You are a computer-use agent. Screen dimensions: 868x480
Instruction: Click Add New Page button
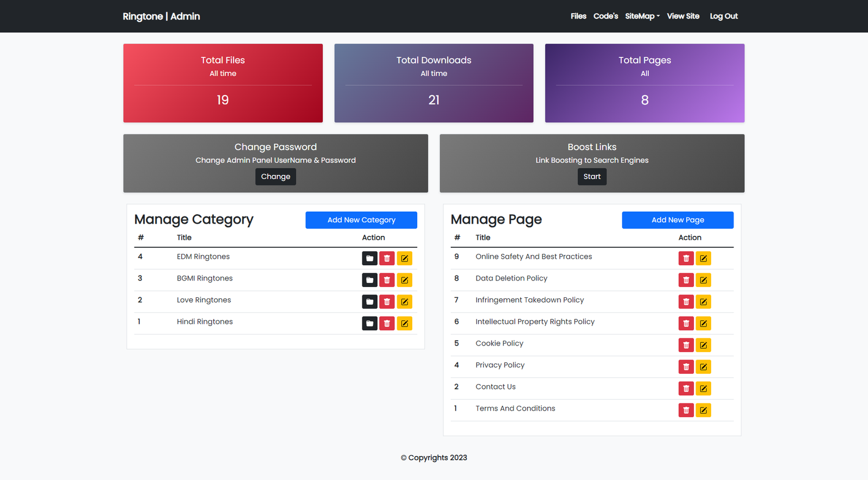coord(678,220)
